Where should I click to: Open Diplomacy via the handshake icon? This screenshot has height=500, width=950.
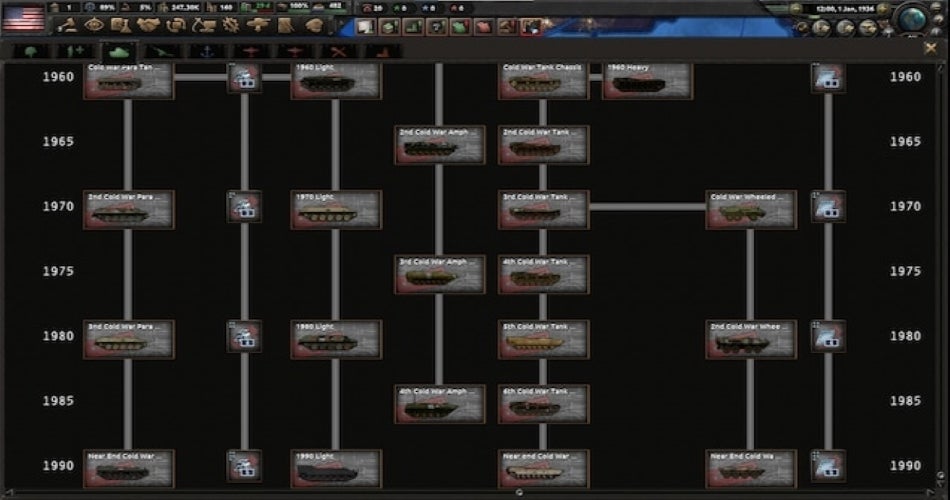tap(148, 25)
